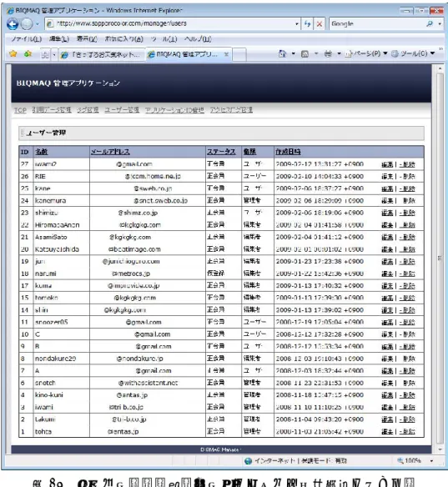Open the zoom level dropdown arrow
448x487 pixels.
pyautogui.click(x=431, y=461)
